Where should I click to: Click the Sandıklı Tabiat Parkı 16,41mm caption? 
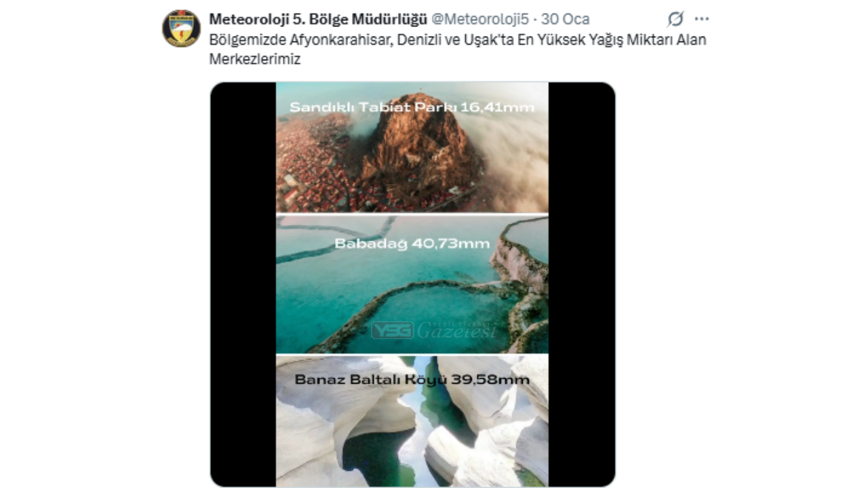[x=412, y=107]
